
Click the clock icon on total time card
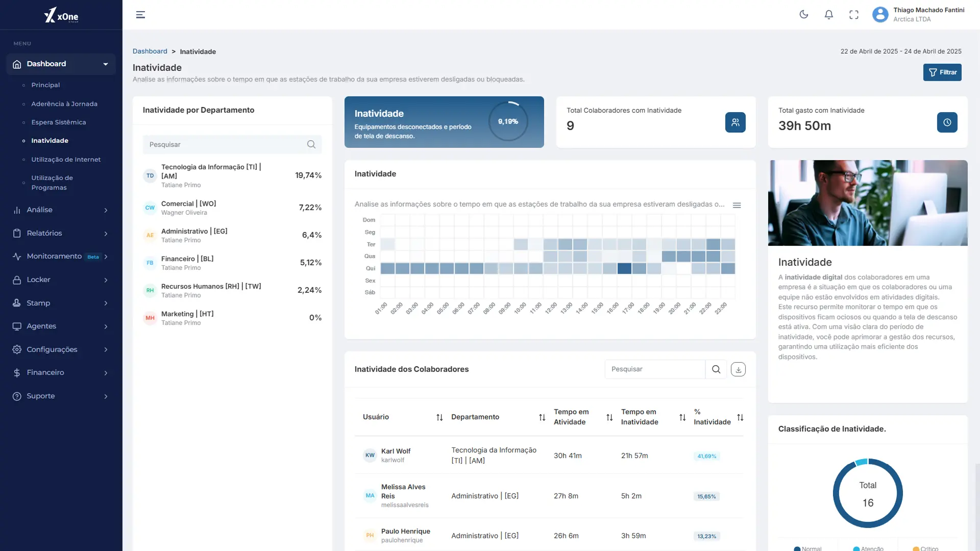(947, 122)
